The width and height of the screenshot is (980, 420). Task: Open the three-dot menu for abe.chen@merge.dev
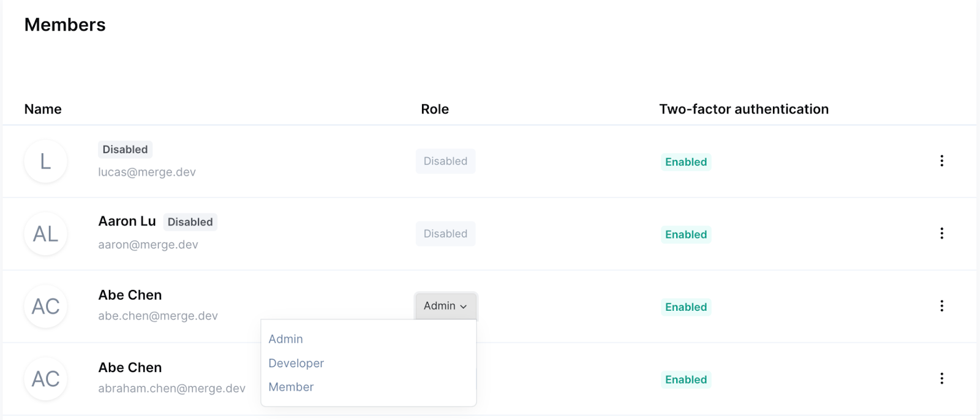coord(941,305)
